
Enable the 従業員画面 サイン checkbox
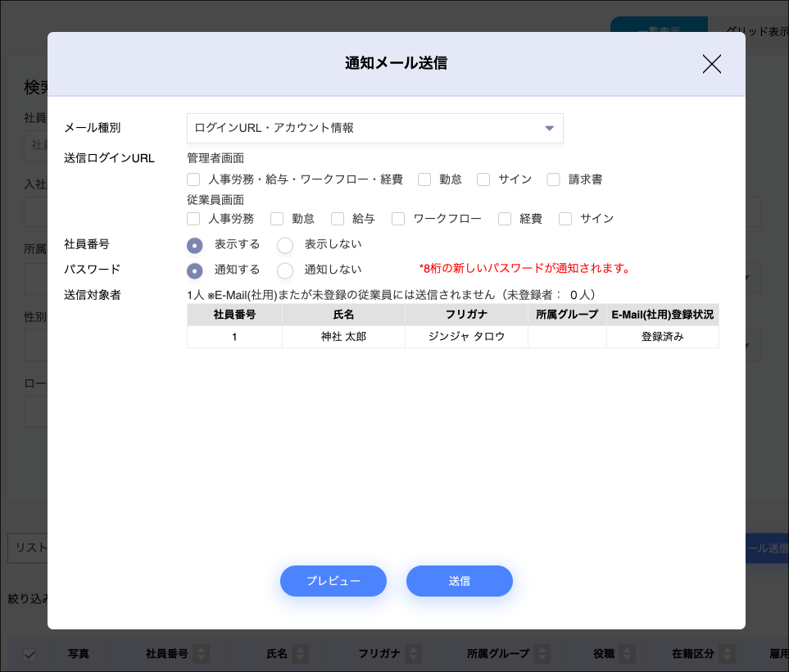pyautogui.click(x=565, y=219)
